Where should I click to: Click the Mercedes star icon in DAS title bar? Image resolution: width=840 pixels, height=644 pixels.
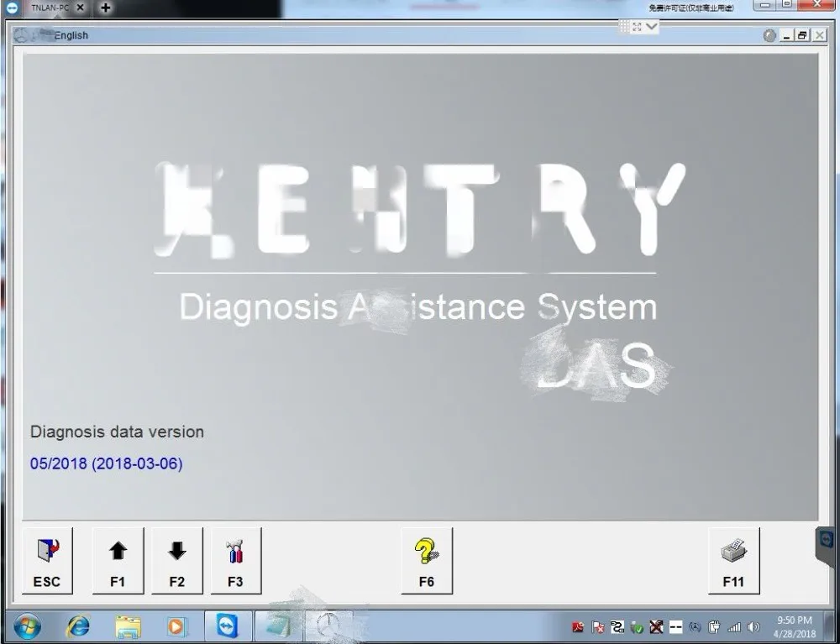(22, 35)
